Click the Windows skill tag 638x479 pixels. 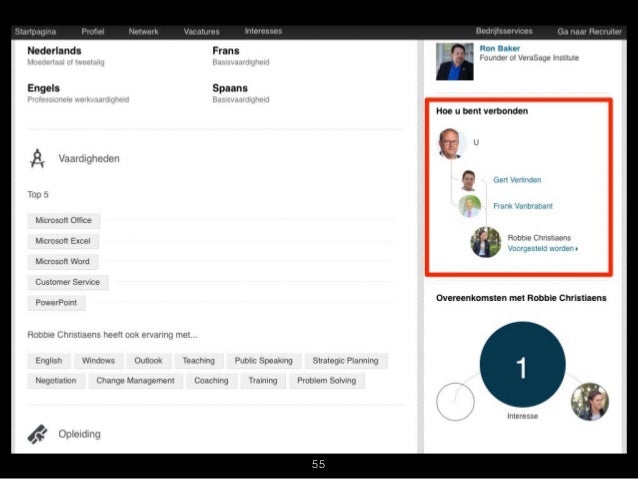click(x=98, y=361)
